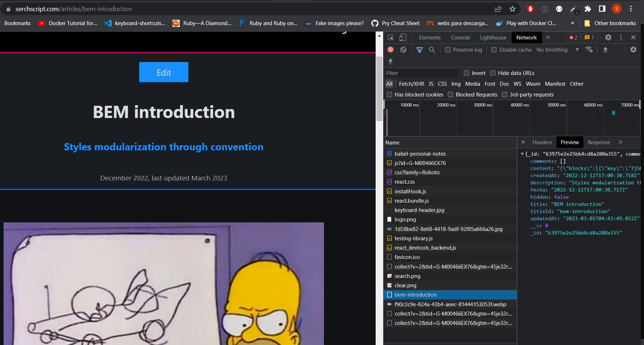644x345 pixels.
Task: Filter requests by CSS type
Action: (442, 84)
